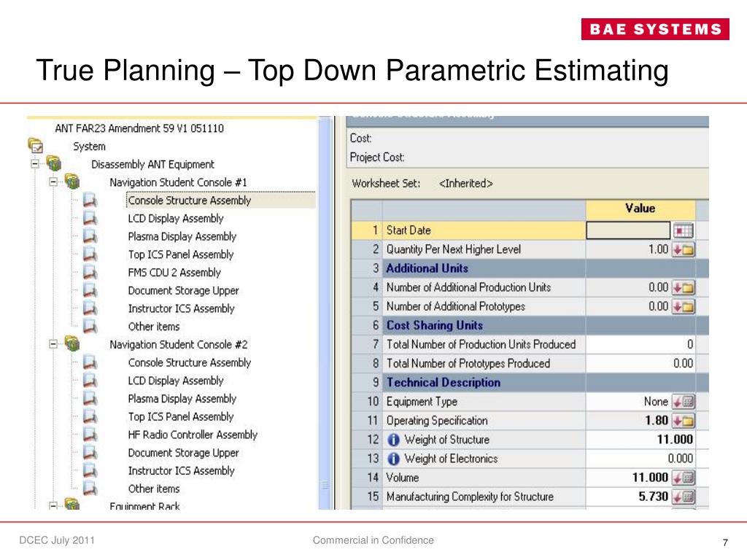
Task: Click Equipment Rack assembly icon
Action: 72,504
